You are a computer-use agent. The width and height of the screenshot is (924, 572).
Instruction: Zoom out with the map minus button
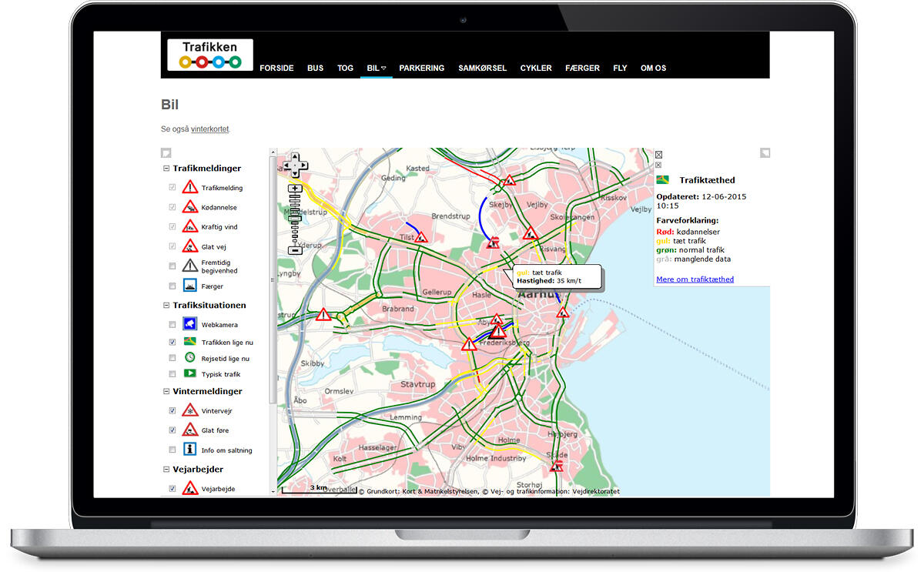[x=295, y=249]
